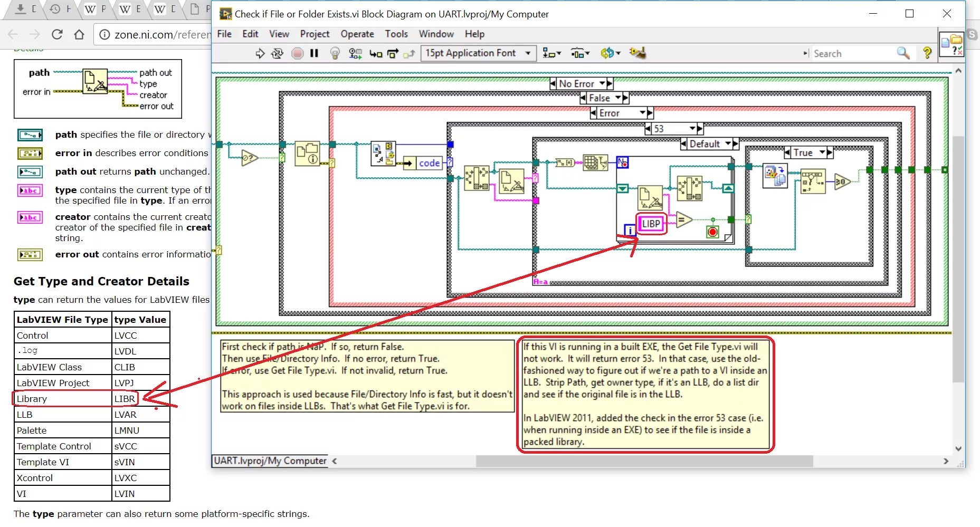The height and width of the screenshot is (527, 980).
Task: Click the LabVIEW horizontal scrollbar thumb
Action: point(644,461)
